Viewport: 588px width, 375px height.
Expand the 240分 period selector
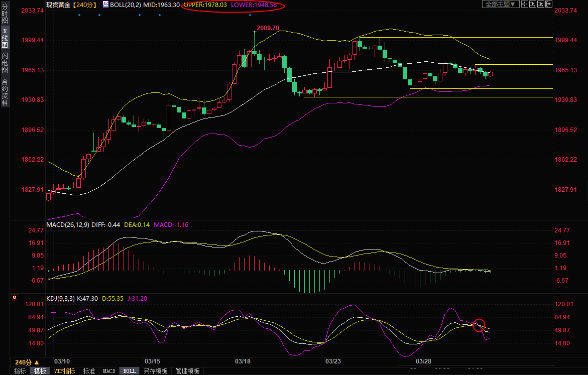(27, 362)
